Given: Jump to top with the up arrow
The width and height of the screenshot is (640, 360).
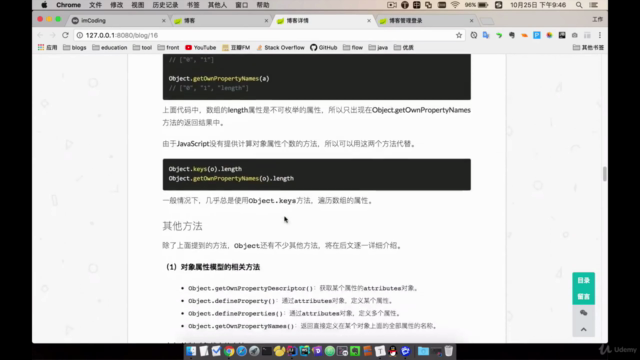Looking at the screenshot, I should (584, 329).
